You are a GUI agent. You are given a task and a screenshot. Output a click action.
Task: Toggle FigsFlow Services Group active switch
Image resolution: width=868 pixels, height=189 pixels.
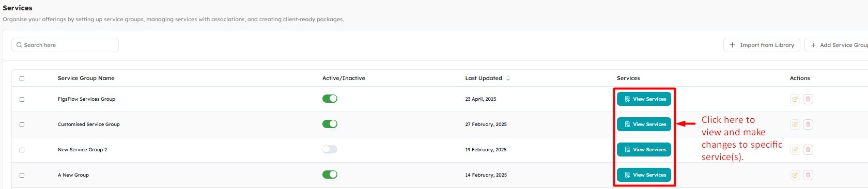(330, 99)
